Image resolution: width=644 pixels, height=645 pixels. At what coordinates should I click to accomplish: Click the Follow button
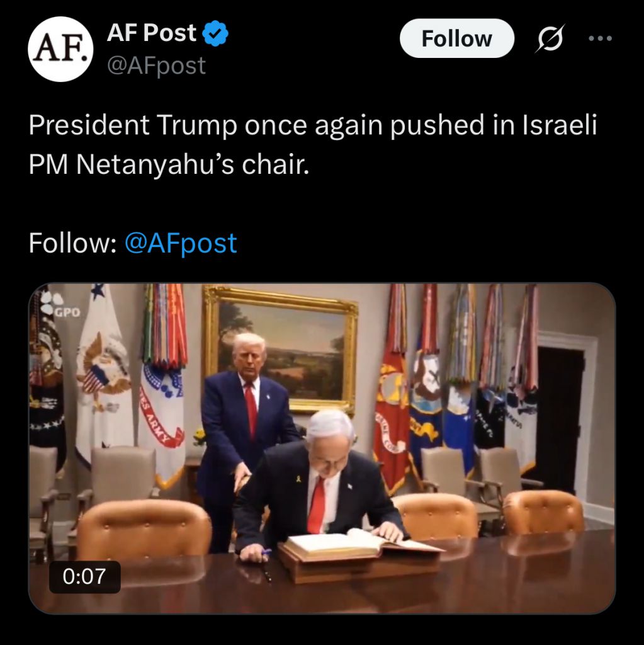(457, 38)
